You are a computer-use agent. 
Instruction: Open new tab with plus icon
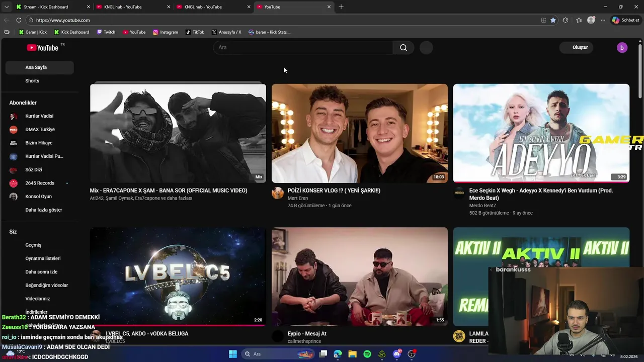(341, 7)
